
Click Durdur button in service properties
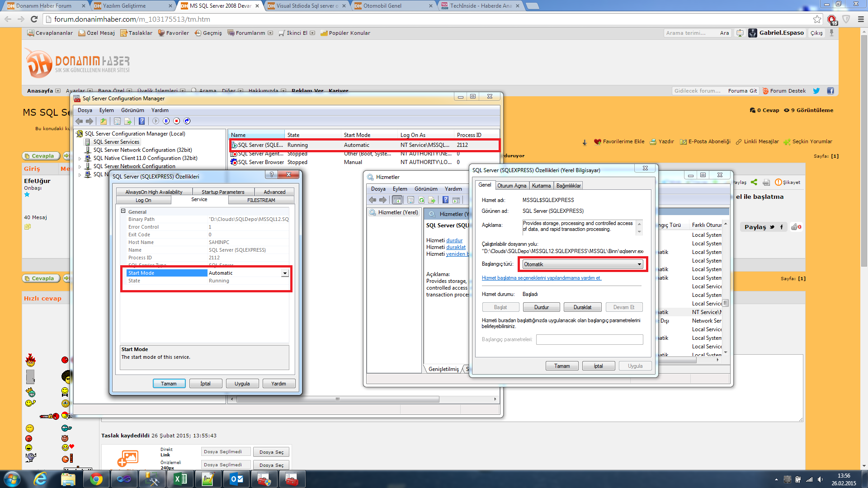pyautogui.click(x=541, y=307)
